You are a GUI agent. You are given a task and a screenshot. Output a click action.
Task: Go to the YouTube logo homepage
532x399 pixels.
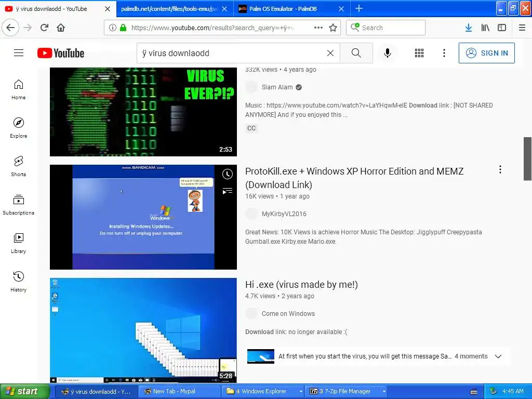61,53
